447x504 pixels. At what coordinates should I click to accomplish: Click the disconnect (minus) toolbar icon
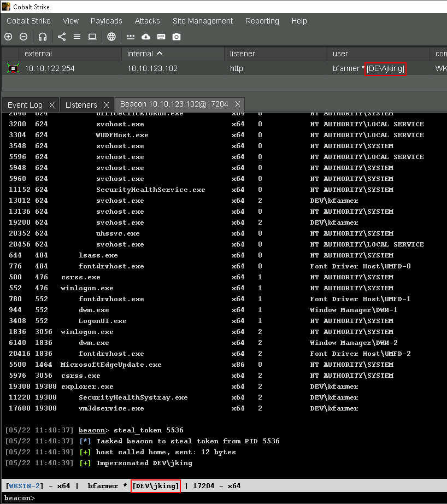(x=23, y=37)
